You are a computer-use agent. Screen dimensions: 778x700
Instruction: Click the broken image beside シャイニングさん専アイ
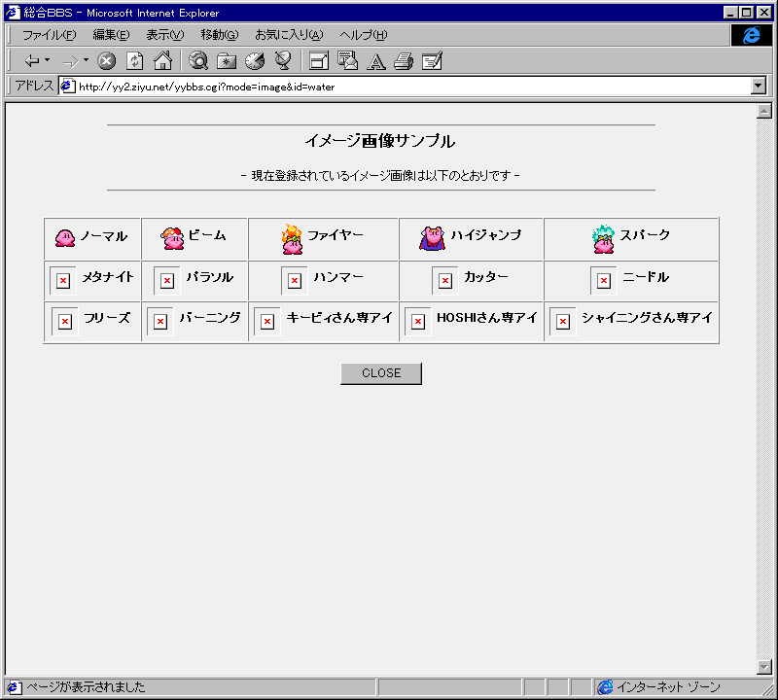(x=563, y=322)
